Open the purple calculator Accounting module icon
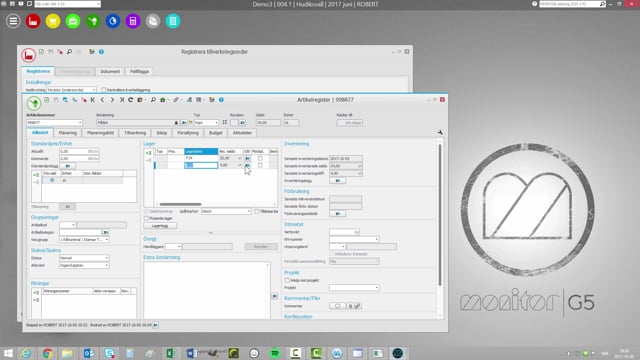The width and height of the screenshot is (640, 360). pos(133,21)
